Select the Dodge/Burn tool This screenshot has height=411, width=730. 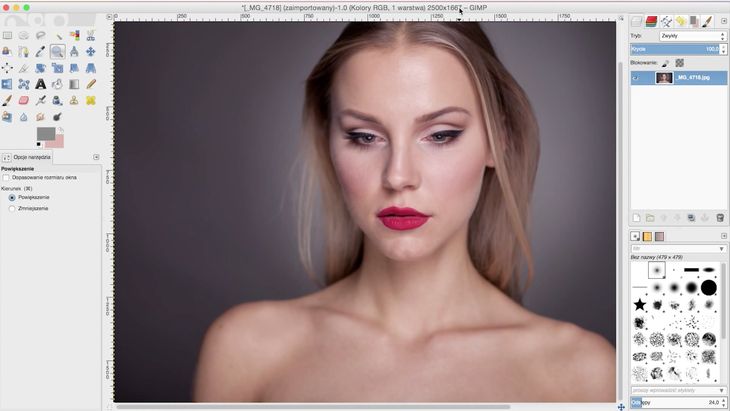57,117
